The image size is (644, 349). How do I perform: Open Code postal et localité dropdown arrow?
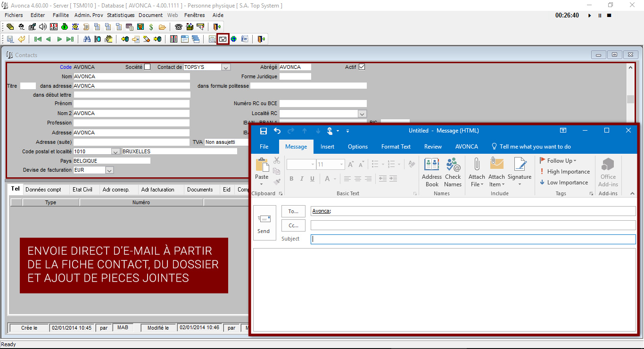click(116, 151)
